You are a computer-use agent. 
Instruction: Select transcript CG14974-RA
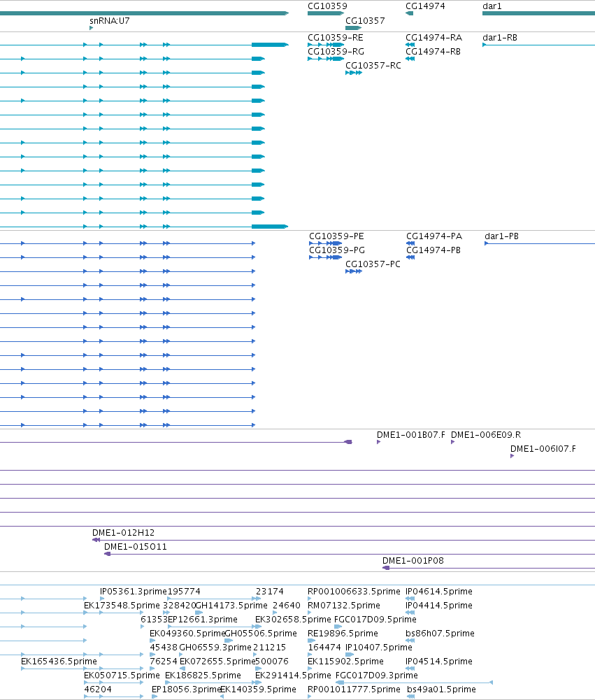433,38
